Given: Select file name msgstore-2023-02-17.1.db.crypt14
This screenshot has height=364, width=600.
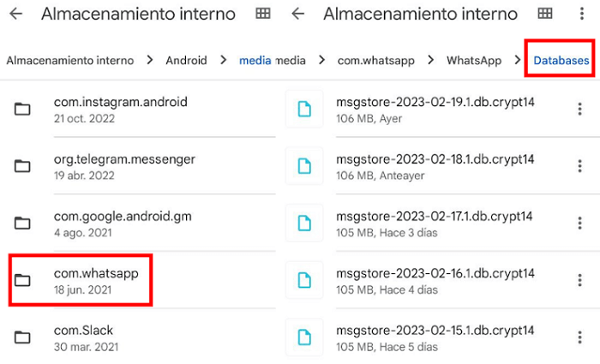Looking at the screenshot, I should [435, 217].
